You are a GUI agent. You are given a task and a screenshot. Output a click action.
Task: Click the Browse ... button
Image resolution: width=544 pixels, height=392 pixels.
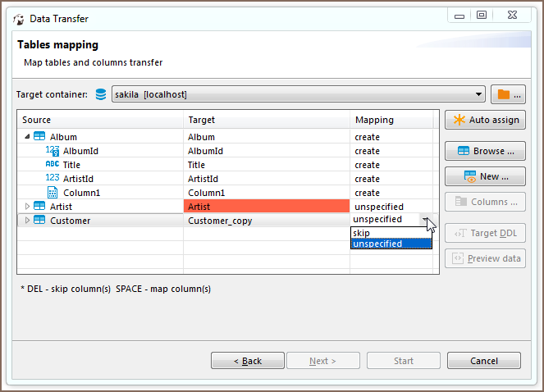coord(485,151)
